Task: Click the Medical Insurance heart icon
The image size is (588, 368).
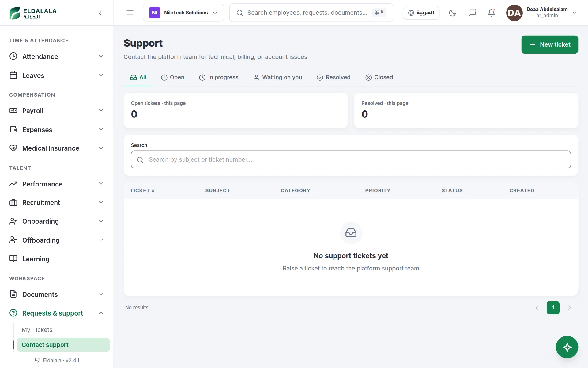Action: click(13, 148)
